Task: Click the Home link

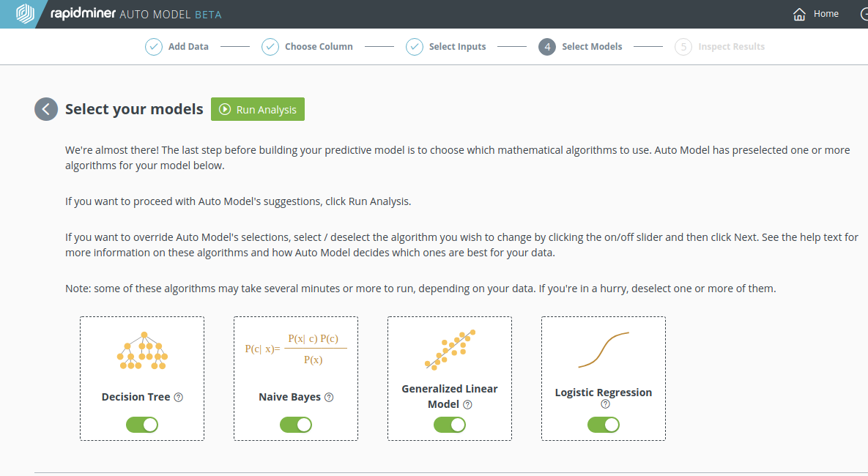Action: pyautogui.click(x=826, y=14)
